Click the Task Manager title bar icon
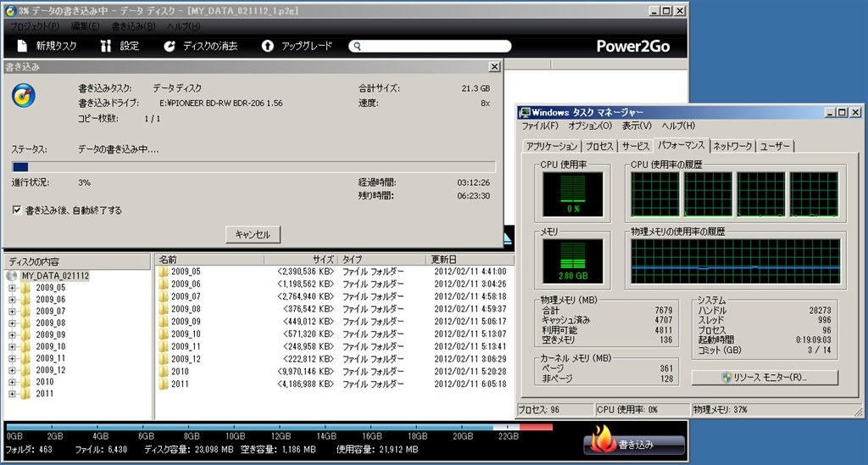This screenshot has width=868, height=465. (524, 113)
